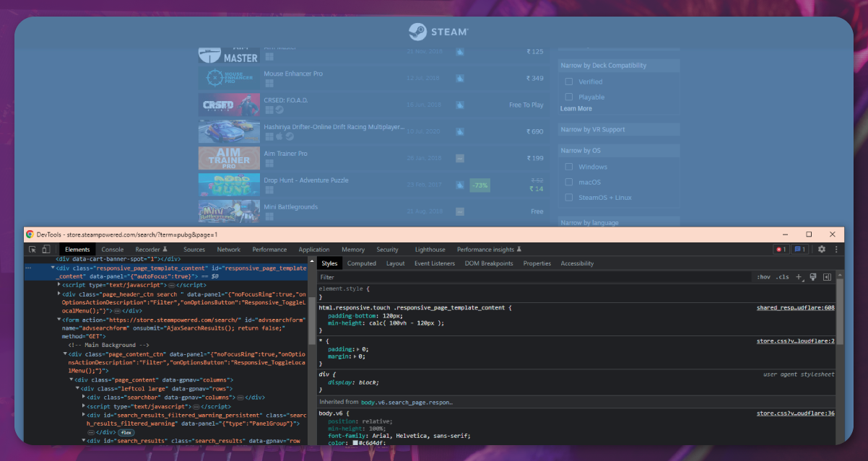Screen dimensions: 868x461
Task: Collapse the Narrow by Deck Compatibility section
Action: (619, 66)
